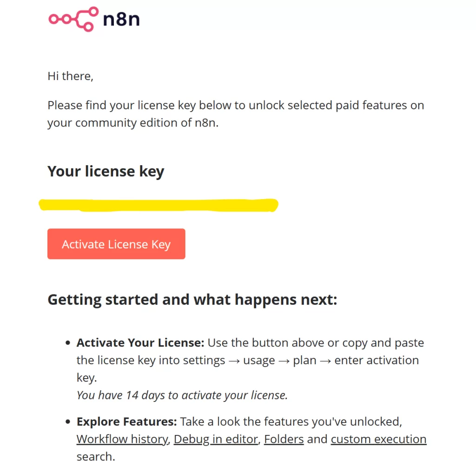Click the word 'search.' below the feature links
Viewport: 476px width, 461px height.
[x=95, y=455]
